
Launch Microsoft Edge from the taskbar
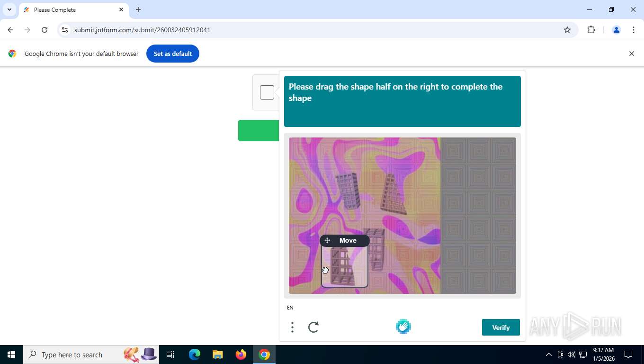point(194,355)
